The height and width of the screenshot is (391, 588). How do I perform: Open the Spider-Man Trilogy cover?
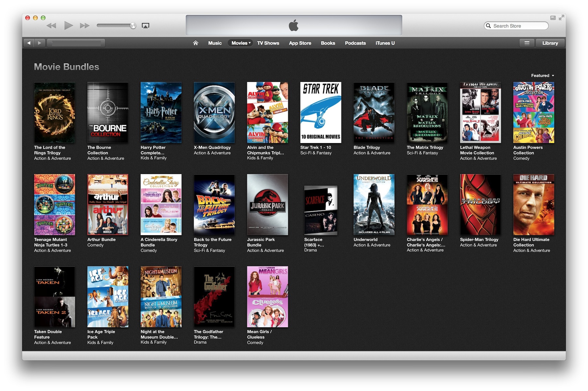[481, 205]
